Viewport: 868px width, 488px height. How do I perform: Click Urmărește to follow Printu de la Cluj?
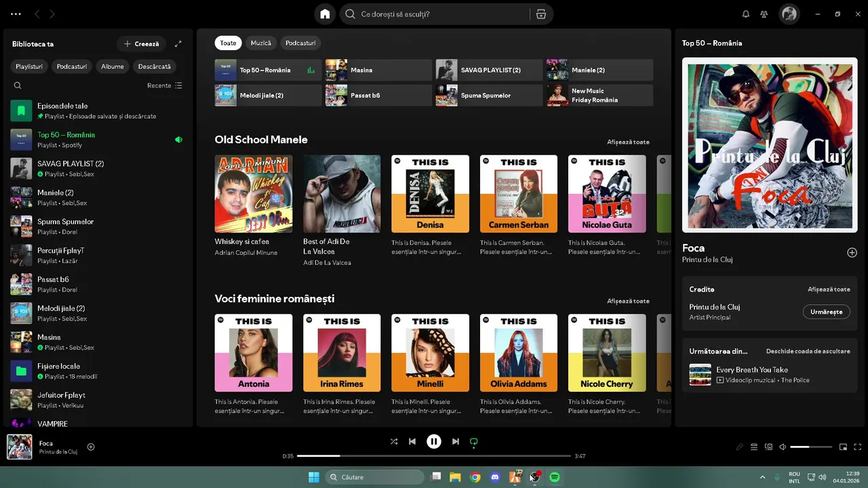tap(827, 312)
